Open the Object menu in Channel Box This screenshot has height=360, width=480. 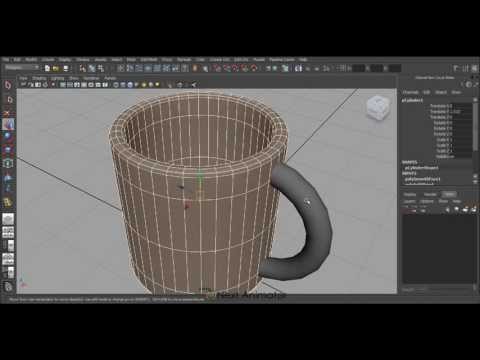441,92
